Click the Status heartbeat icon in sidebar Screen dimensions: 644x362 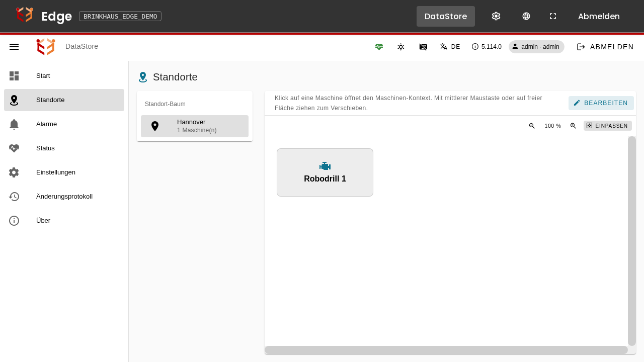(x=14, y=148)
